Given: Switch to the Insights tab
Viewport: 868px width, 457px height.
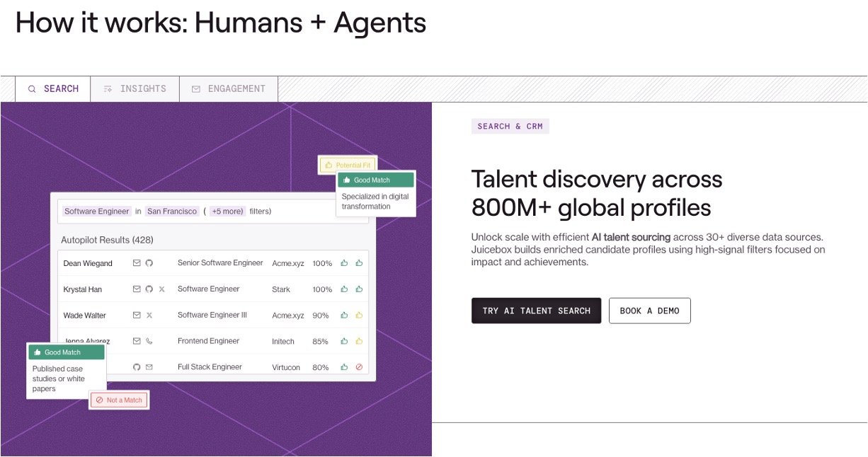Looking at the screenshot, I should [135, 89].
